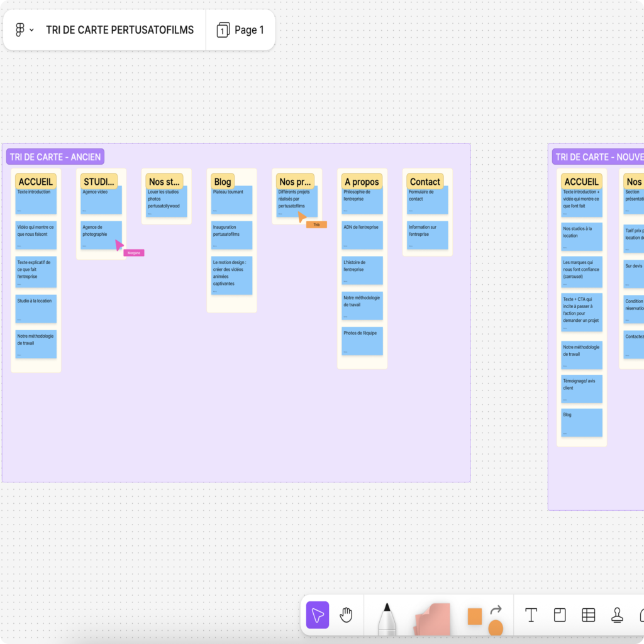Select the yellow 'A propos' header card
The image size is (644, 644).
361,182
